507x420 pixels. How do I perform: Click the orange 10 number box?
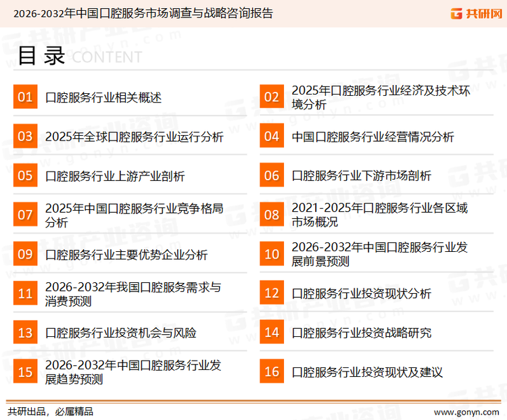click(x=272, y=254)
